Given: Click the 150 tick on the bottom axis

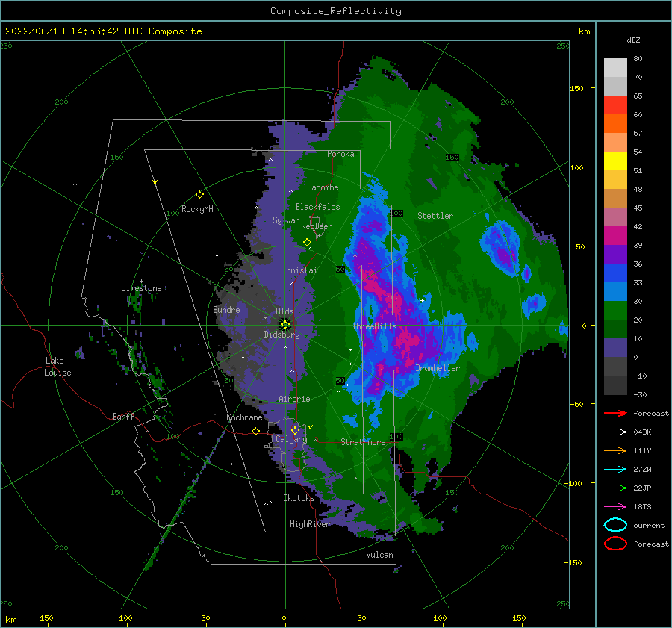Looking at the screenshot, I should point(519,618).
